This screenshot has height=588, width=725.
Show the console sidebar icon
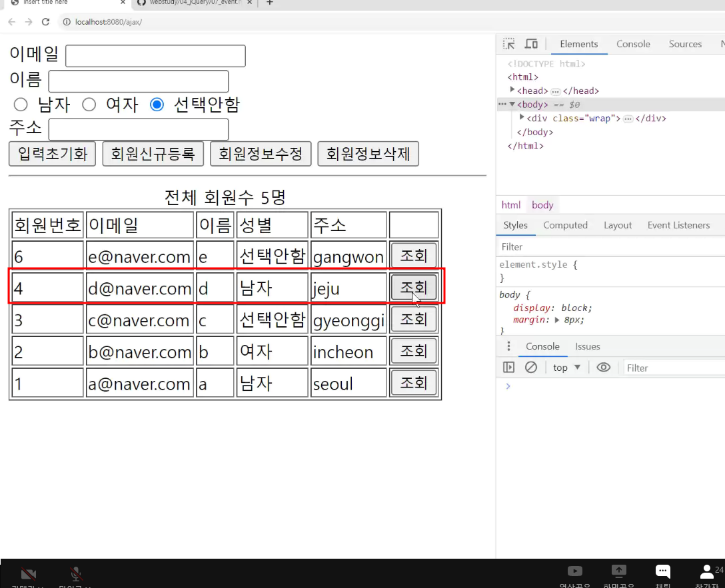point(508,367)
